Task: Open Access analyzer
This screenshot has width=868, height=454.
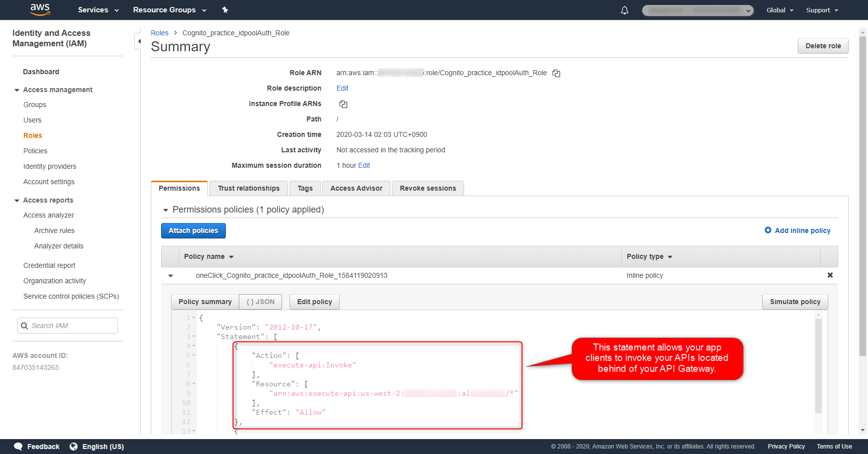Action: pos(49,215)
